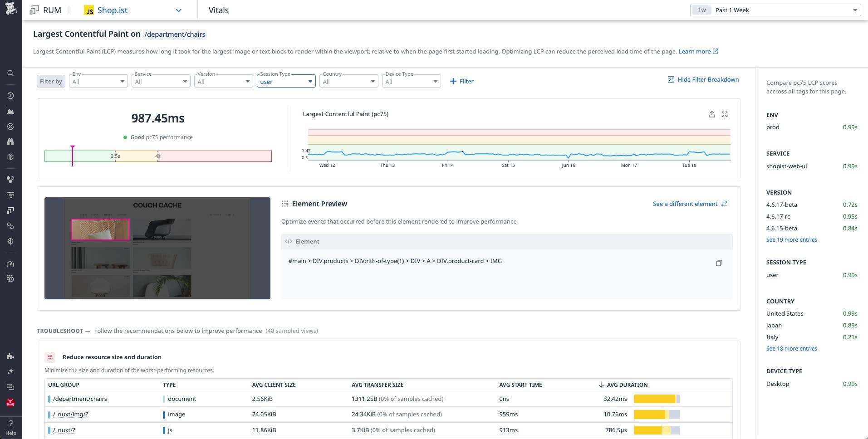Select the dashboards icon in the left sidebar
The height and width of the screenshot is (439, 868).
[10, 111]
